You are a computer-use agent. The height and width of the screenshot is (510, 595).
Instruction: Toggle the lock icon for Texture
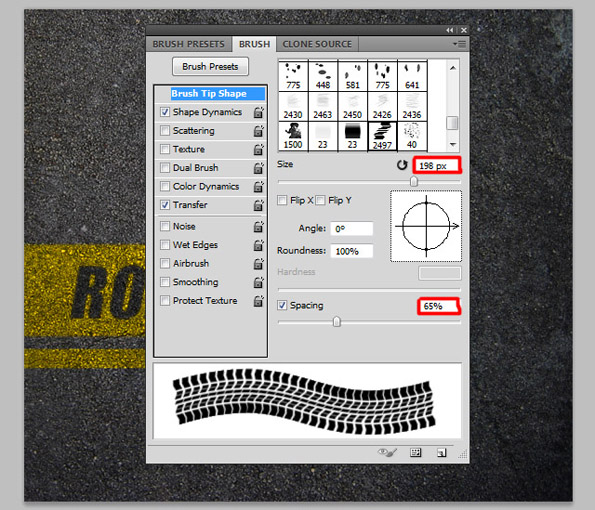258,149
